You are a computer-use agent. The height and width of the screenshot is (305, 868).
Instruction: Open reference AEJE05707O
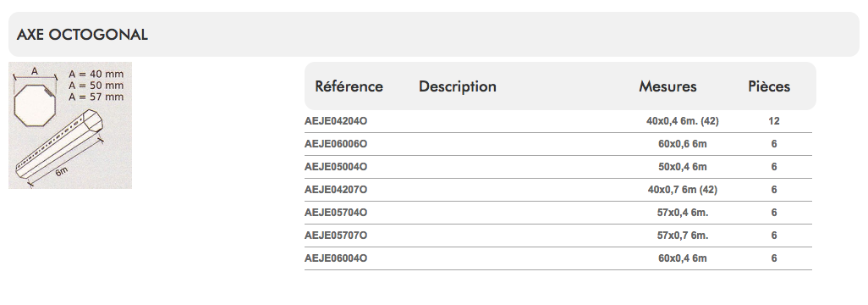point(336,236)
